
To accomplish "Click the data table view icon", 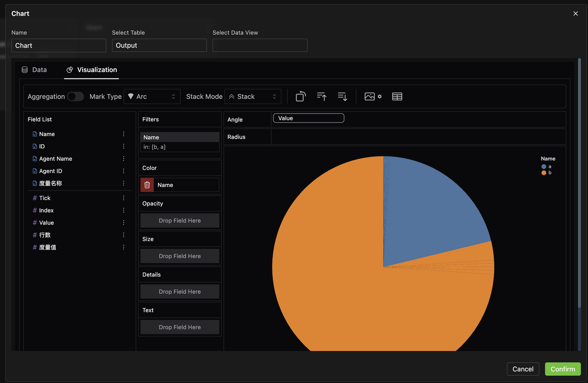I will tap(397, 96).
